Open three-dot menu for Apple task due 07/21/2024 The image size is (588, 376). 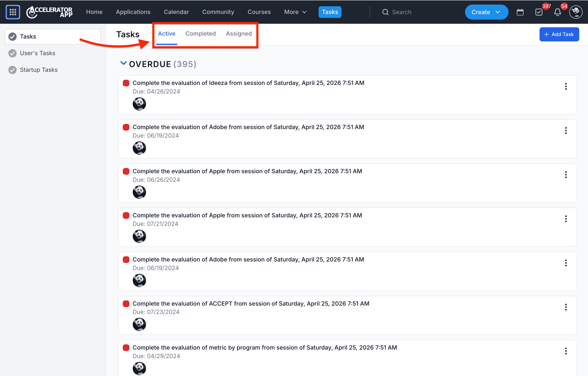[x=566, y=219]
